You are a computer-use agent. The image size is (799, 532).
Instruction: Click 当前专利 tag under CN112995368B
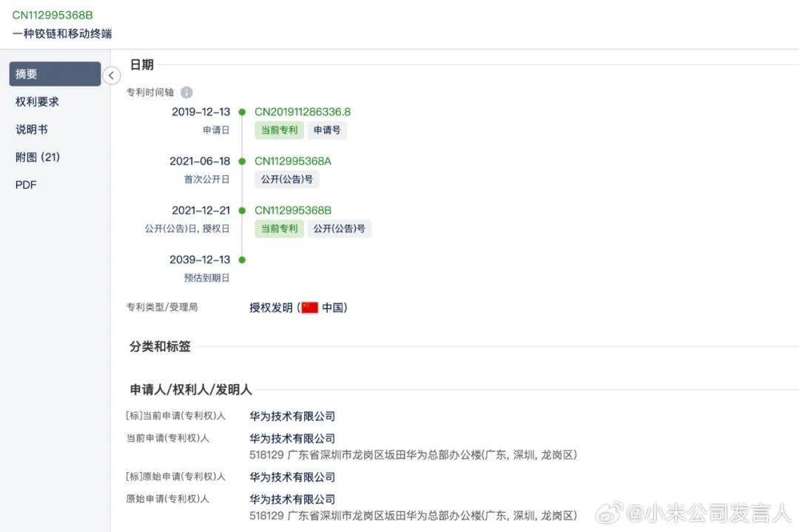tap(279, 229)
